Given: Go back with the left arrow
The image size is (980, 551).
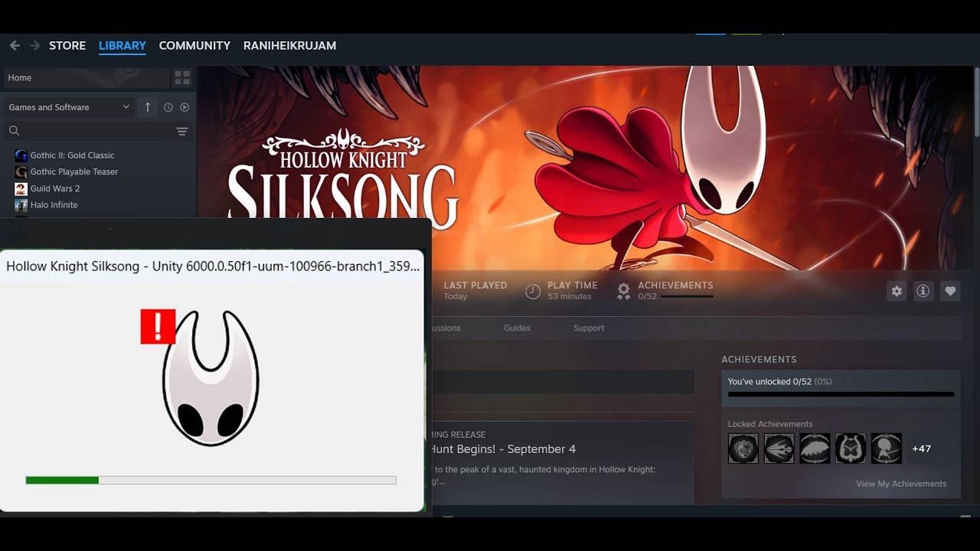Looking at the screenshot, I should [15, 46].
